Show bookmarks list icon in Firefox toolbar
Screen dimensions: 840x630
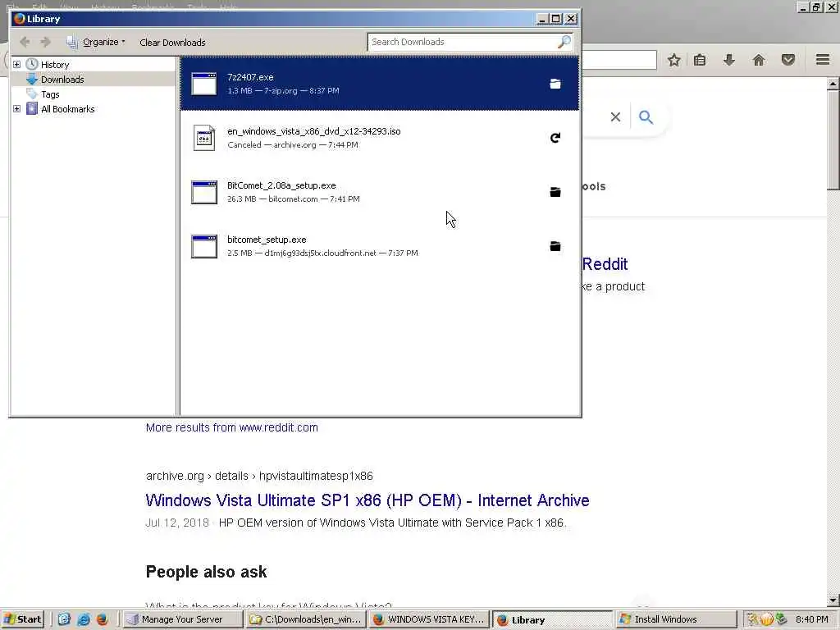tap(700, 60)
